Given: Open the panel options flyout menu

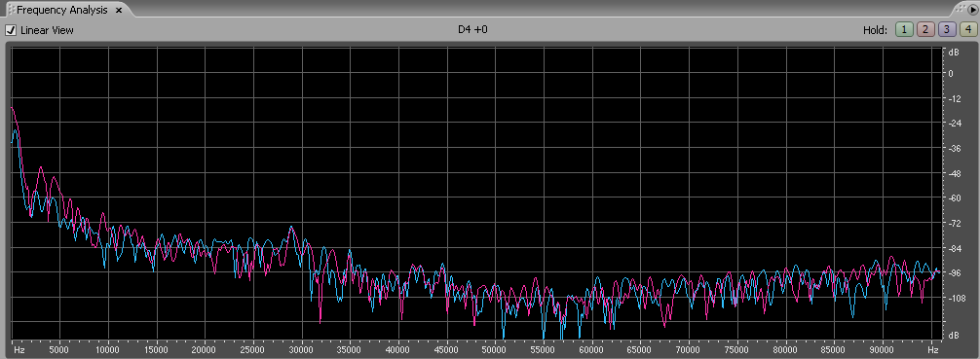Looking at the screenshot, I should 972,10.
